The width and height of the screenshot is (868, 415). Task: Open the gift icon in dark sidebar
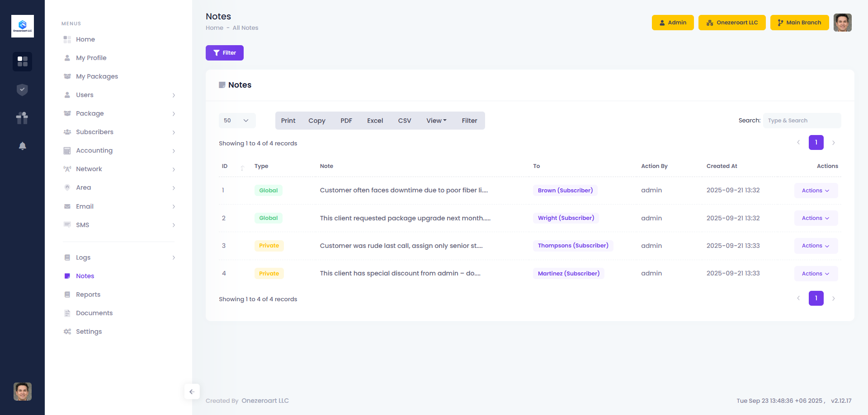click(22, 118)
